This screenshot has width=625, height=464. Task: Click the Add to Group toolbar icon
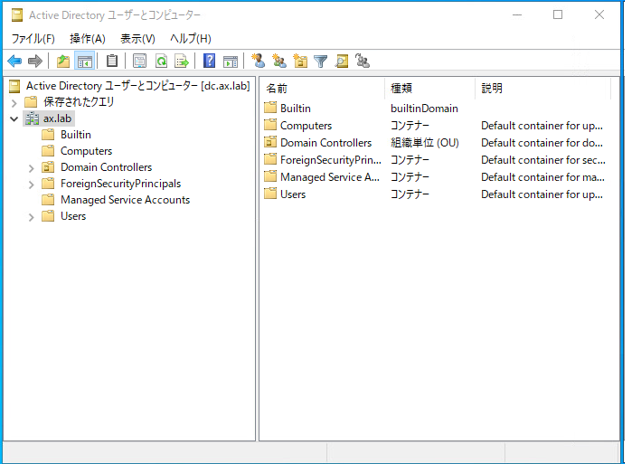[x=363, y=61]
